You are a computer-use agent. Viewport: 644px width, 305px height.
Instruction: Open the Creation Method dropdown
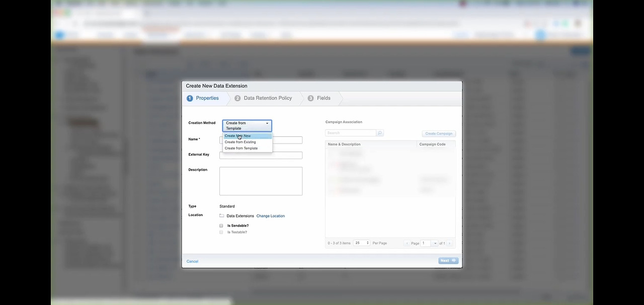pyautogui.click(x=247, y=125)
